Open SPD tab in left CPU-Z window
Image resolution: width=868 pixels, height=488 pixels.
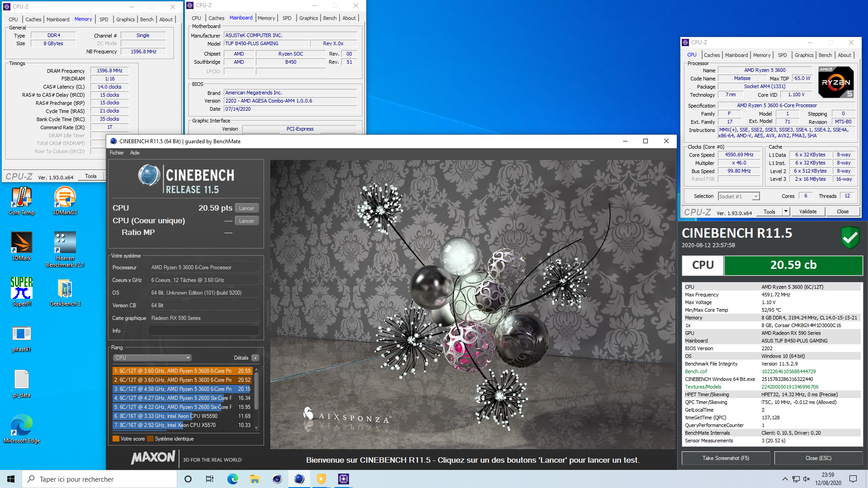[104, 19]
